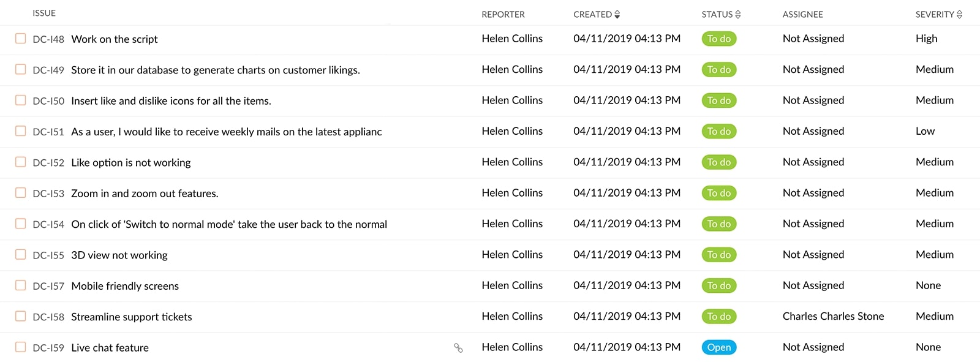Click the Open status badge on DC-I59
The height and width of the screenshot is (362, 980).
[719, 347]
